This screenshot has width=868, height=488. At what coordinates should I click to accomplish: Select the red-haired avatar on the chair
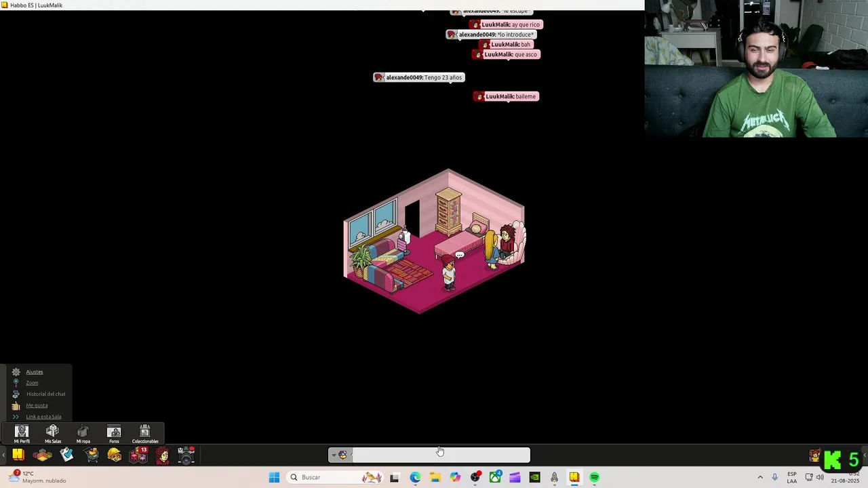coord(507,242)
